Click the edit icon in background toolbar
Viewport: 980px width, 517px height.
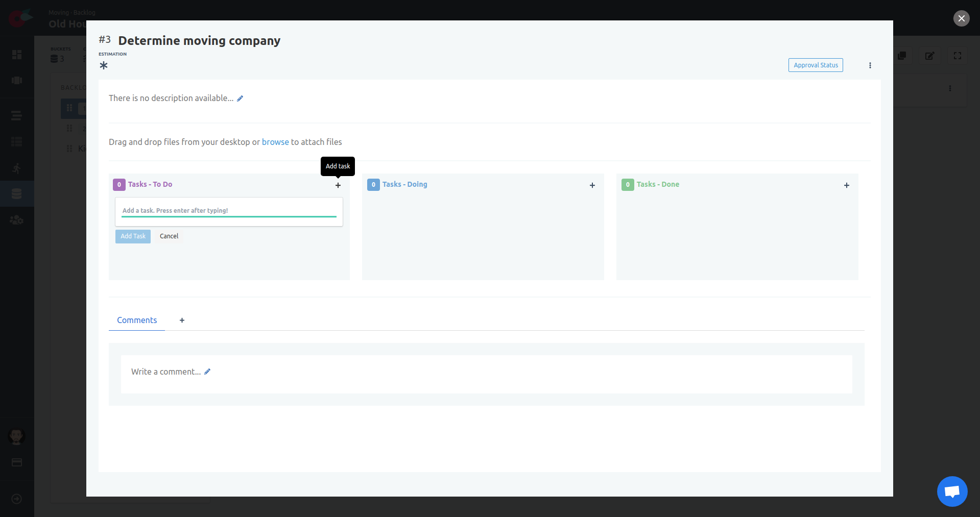tap(930, 56)
